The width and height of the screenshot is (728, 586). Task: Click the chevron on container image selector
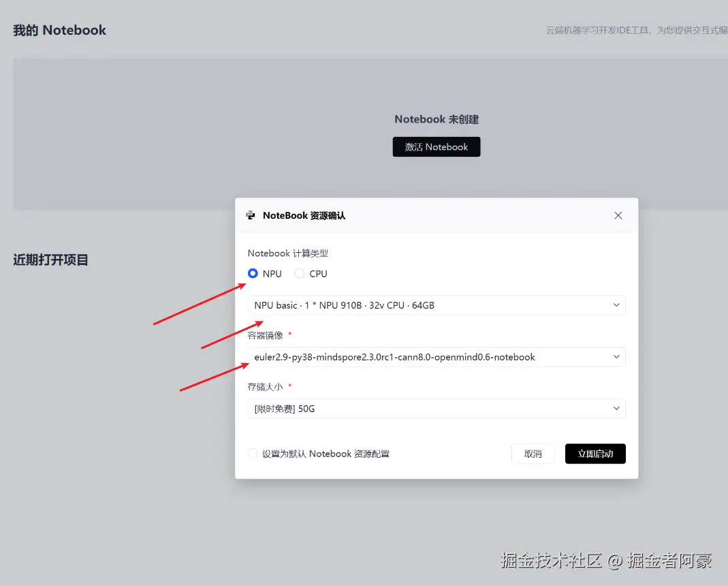pos(616,357)
